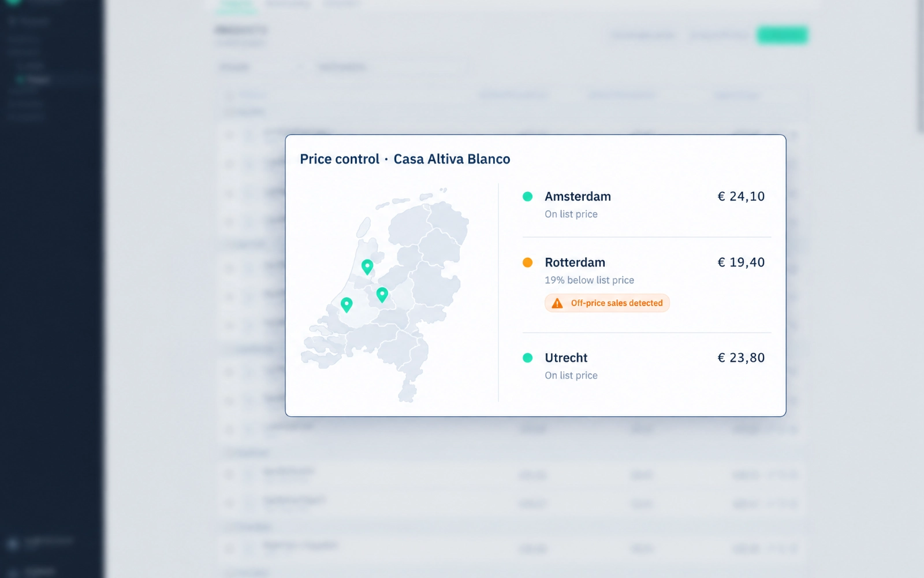
Task: Click the € 19,40 price
Action: (x=741, y=262)
